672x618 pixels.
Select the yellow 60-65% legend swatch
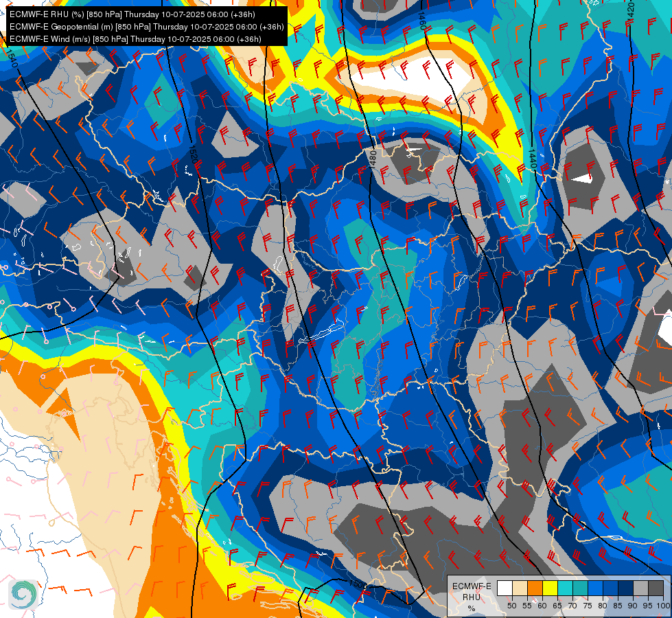(551, 588)
